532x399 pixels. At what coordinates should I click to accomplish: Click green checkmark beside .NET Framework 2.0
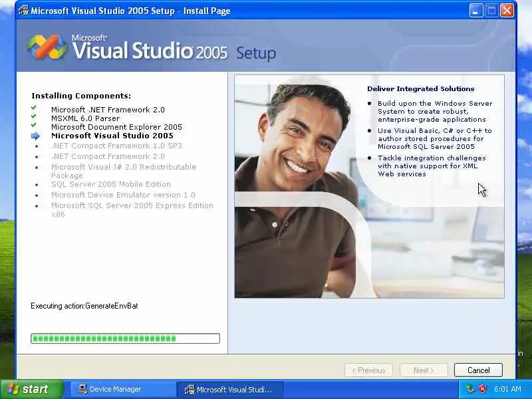pyautogui.click(x=34, y=108)
